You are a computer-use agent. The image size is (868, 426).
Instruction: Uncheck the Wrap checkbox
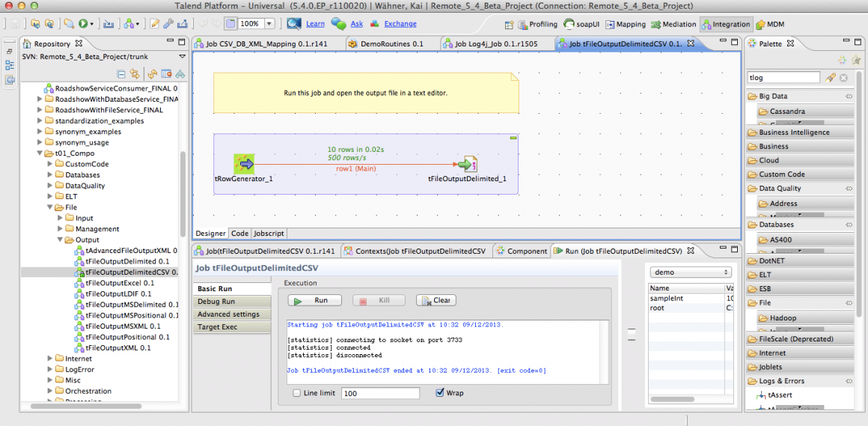(439, 393)
